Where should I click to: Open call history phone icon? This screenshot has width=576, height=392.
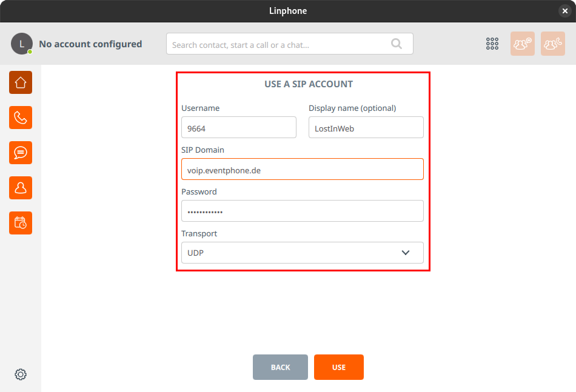tap(21, 118)
